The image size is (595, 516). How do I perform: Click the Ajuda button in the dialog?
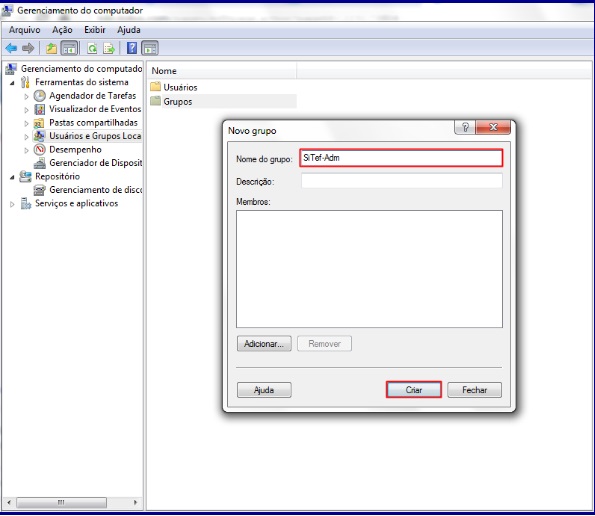[264, 390]
